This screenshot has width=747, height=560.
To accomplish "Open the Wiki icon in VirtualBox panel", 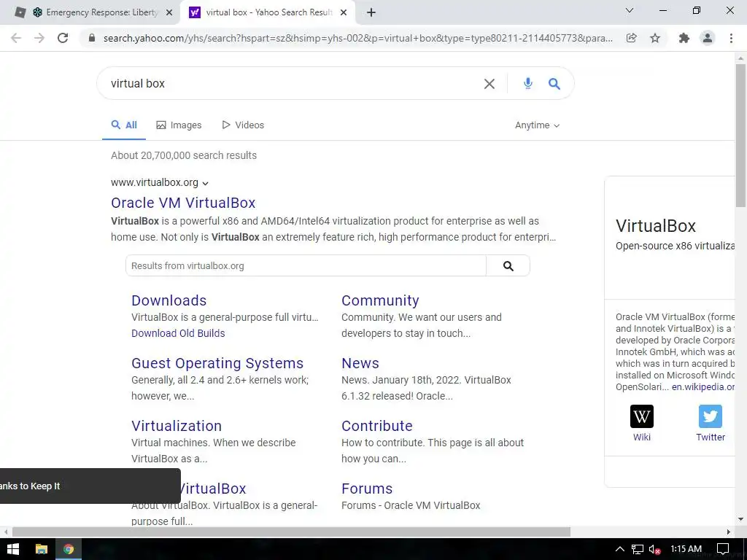I will click(642, 416).
